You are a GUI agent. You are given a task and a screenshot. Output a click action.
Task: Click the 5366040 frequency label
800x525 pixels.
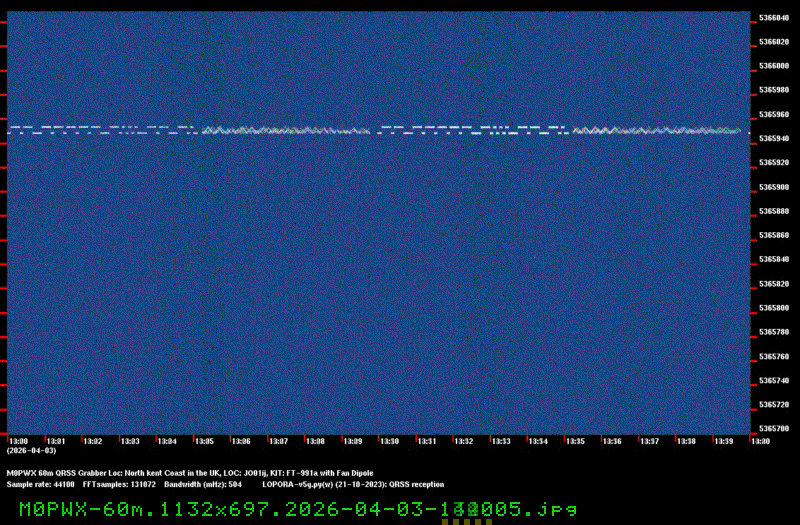coord(774,18)
